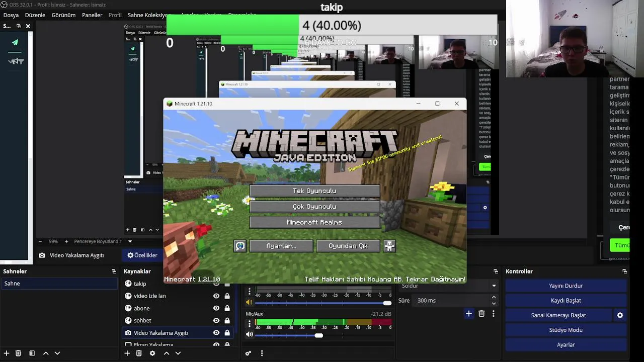Viewport: 644px width, 362px height.
Task: Click Minecraft Realms button
Action: pos(314,222)
